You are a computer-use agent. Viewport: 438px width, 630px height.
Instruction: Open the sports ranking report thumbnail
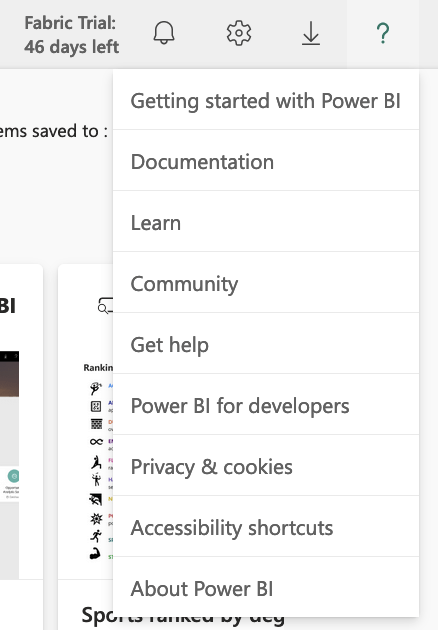pyautogui.click(x=98, y=461)
